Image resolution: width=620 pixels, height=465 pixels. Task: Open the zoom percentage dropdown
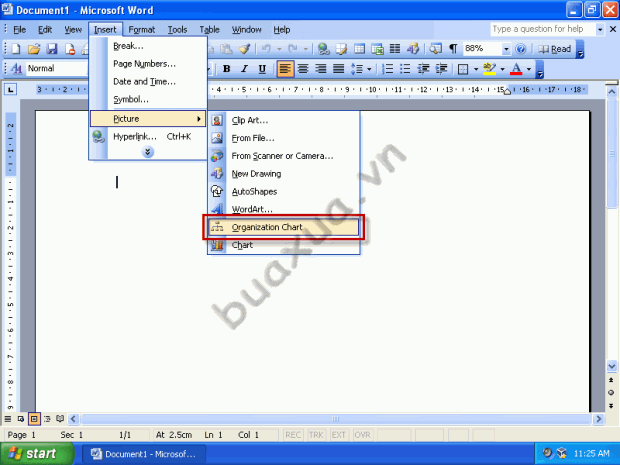[x=506, y=49]
